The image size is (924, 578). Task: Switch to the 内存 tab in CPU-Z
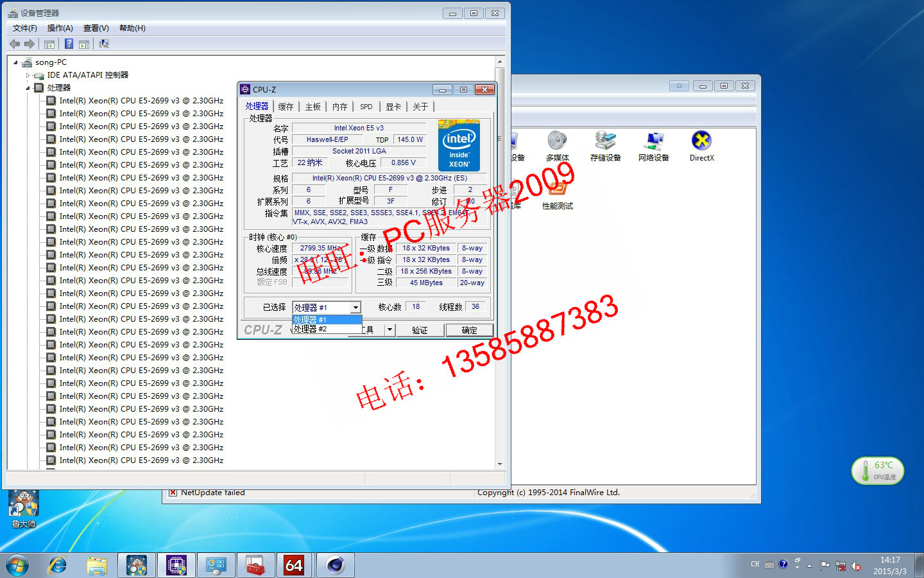pyautogui.click(x=339, y=107)
